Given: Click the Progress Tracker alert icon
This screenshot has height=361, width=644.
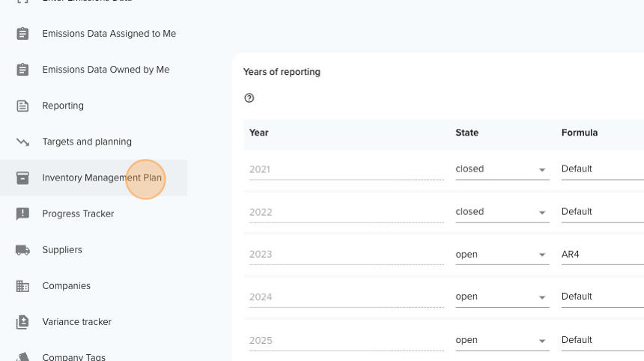Looking at the screenshot, I should click(x=22, y=214).
